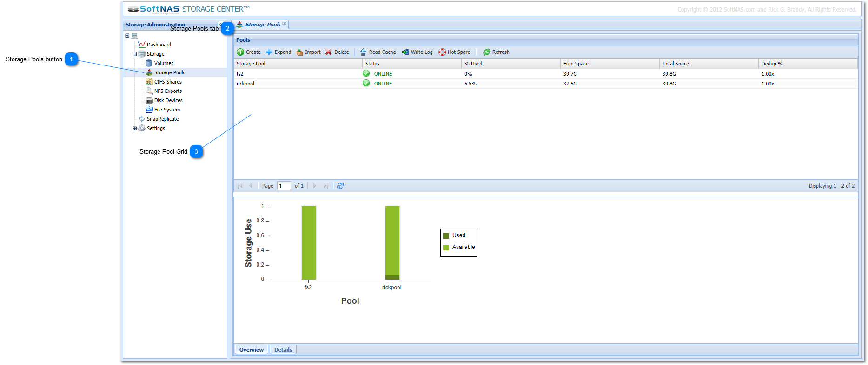Screen dimensions: 868x365
Task: Add a Read Cache device
Action: [x=378, y=52]
